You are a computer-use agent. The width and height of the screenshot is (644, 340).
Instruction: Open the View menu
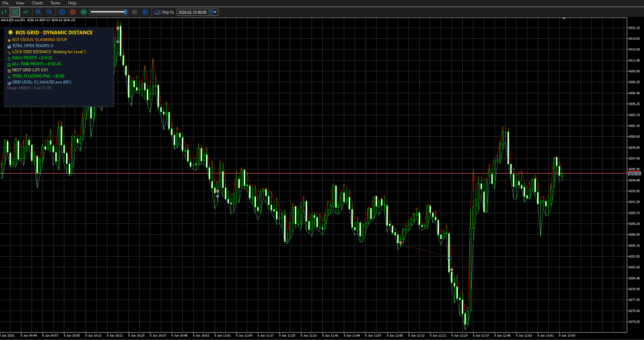[20, 3]
